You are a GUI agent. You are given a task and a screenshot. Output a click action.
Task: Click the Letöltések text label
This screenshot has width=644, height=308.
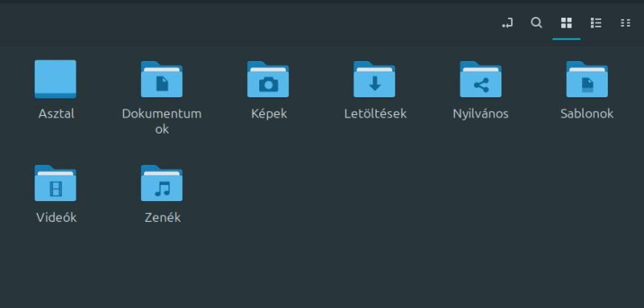pos(375,113)
